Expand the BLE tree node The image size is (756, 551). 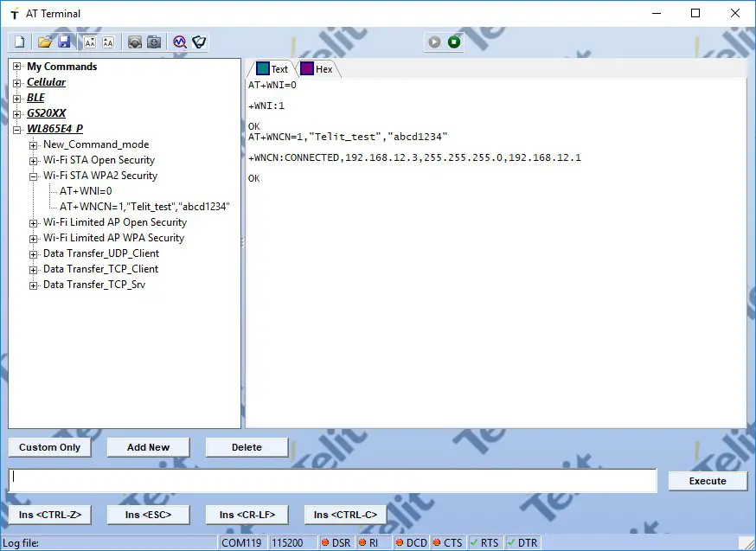pyautogui.click(x=17, y=99)
